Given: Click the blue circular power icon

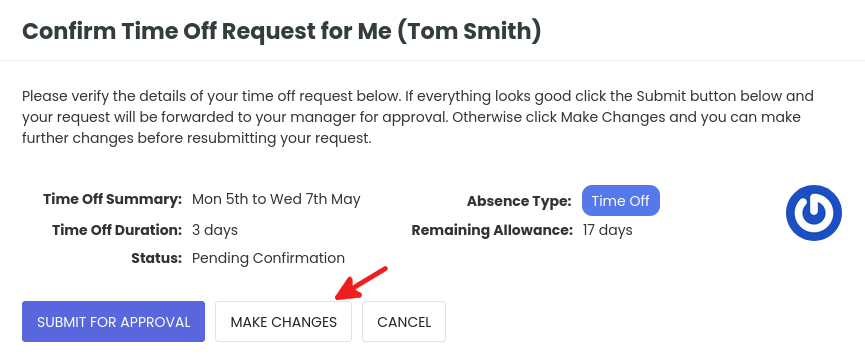Looking at the screenshot, I should tap(814, 213).
